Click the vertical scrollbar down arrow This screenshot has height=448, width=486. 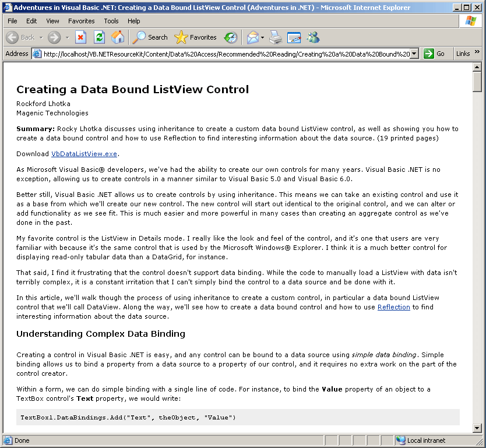(x=477, y=428)
